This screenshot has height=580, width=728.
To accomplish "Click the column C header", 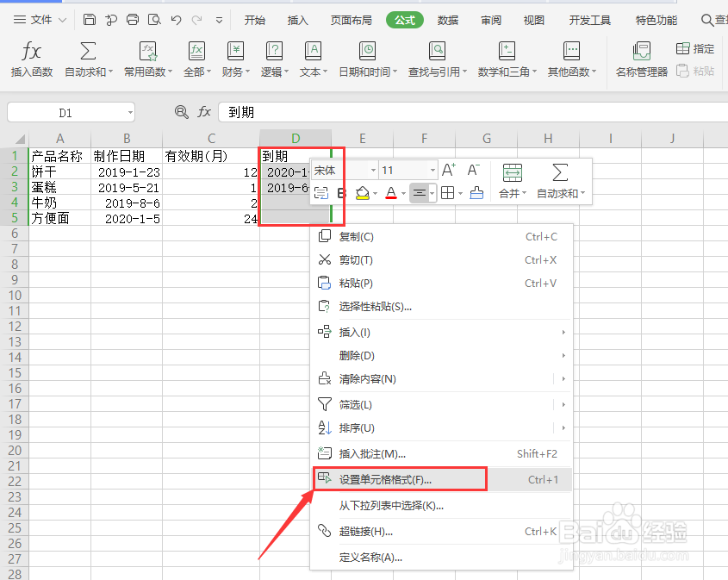I will click(x=211, y=139).
